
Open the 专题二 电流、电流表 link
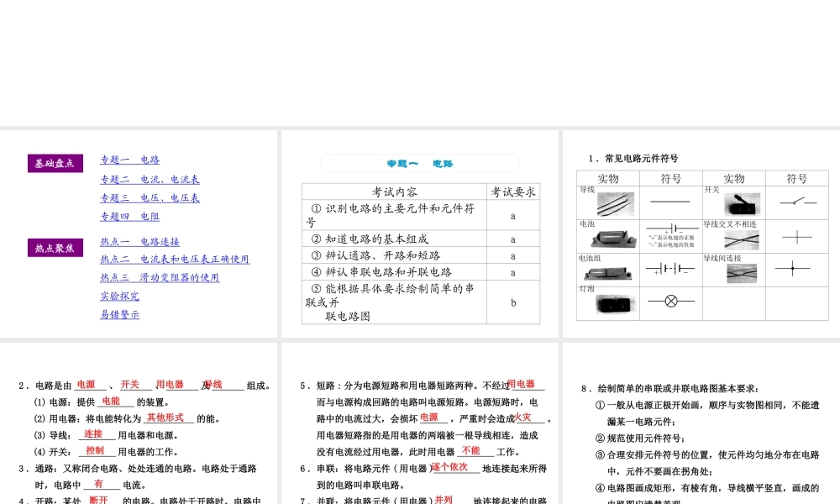[x=150, y=180]
